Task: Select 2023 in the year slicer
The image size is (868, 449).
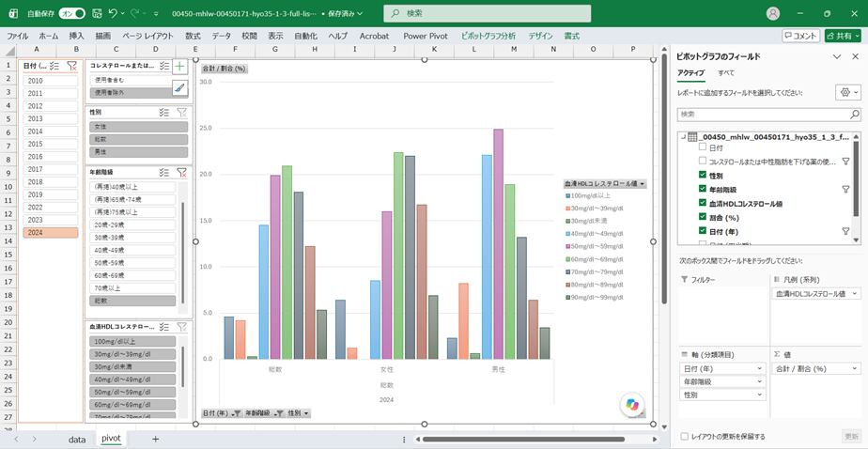Action: click(51, 220)
